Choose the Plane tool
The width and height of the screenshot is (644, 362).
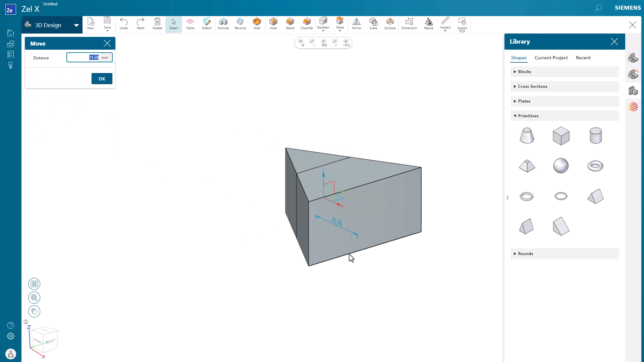point(190,24)
